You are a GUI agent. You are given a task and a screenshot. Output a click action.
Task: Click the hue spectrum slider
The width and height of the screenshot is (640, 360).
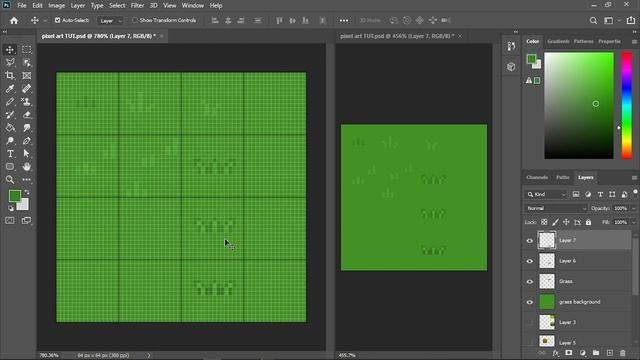(x=627, y=105)
